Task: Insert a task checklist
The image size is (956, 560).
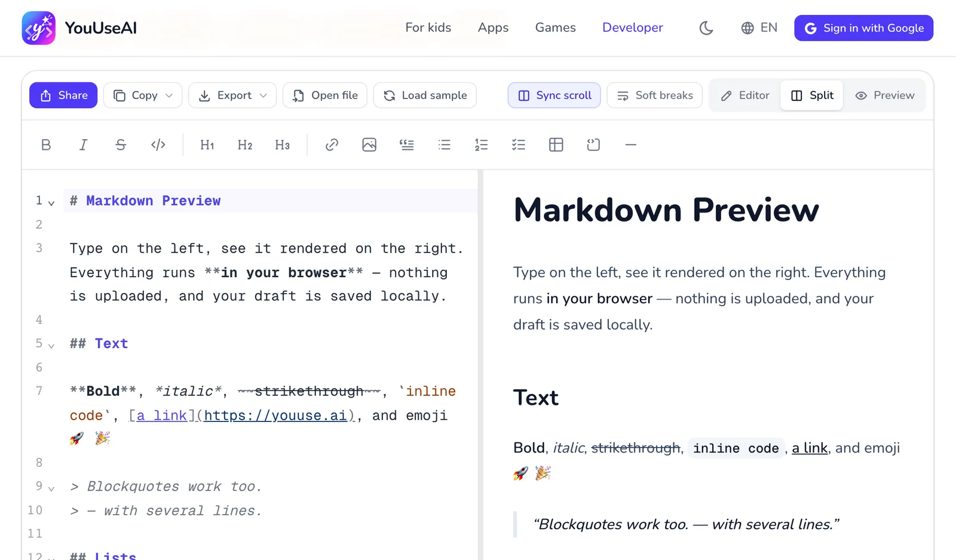Action: (519, 144)
